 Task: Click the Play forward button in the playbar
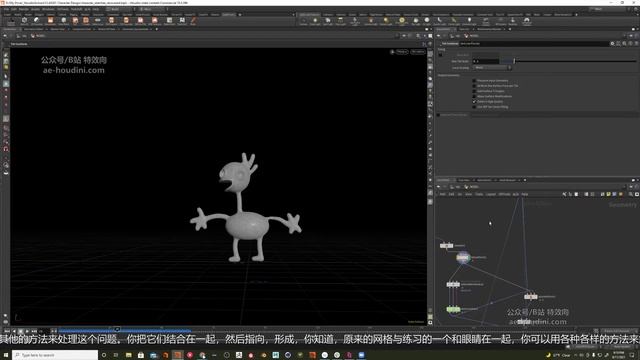[27, 331]
